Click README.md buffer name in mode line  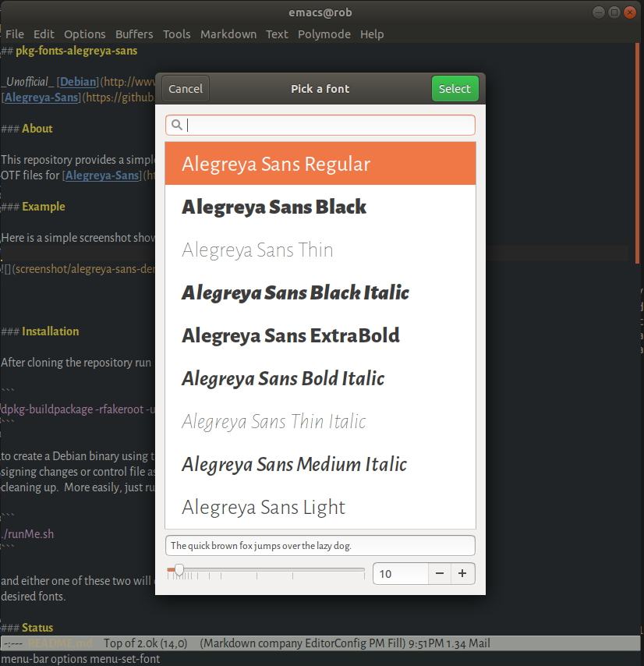[x=60, y=643]
